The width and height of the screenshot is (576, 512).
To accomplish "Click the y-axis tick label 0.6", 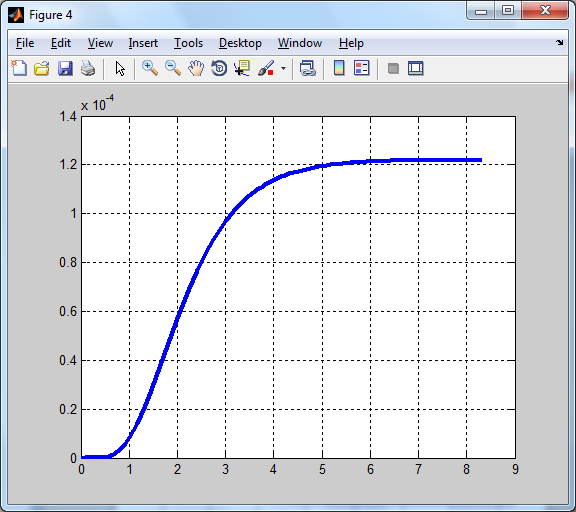I will pyautogui.click(x=68, y=311).
